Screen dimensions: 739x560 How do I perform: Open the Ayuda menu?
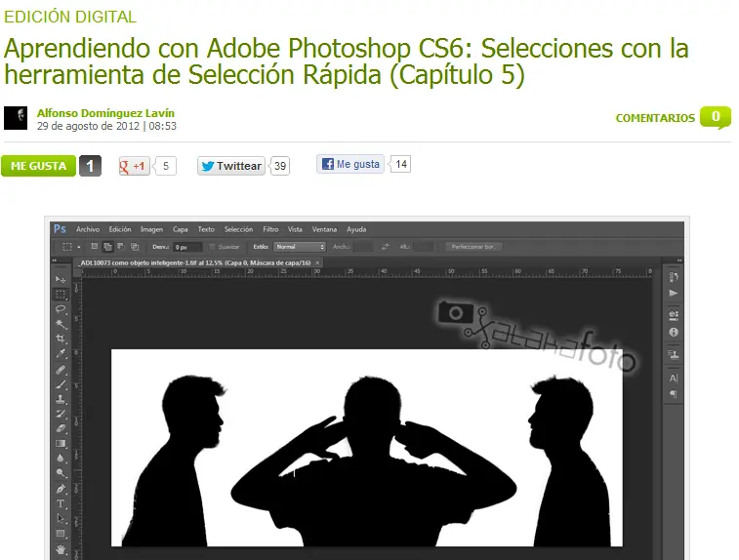pos(356,229)
